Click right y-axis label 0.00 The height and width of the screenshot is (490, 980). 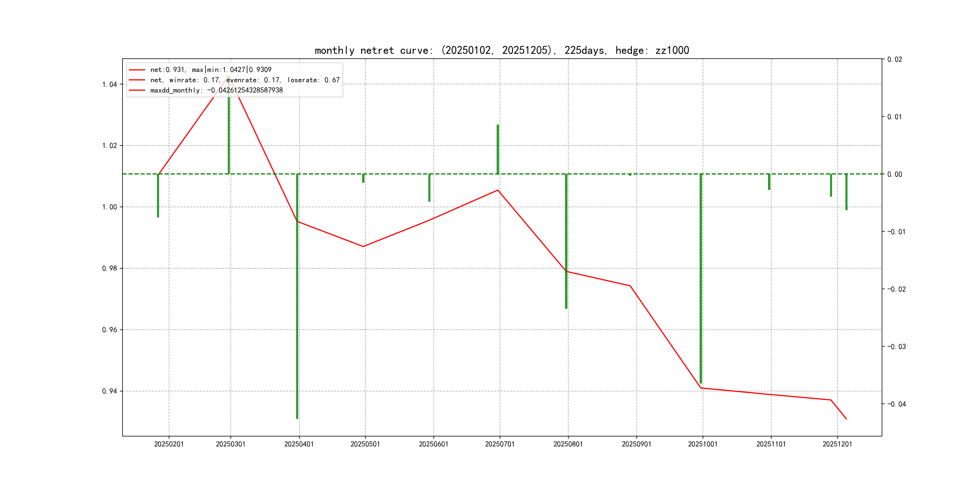coord(894,174)
